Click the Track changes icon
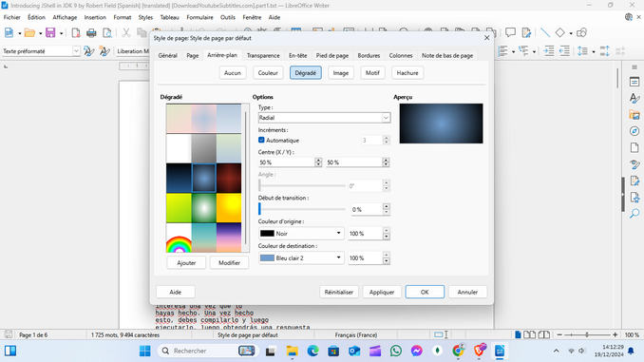 [x=526, y=32]
